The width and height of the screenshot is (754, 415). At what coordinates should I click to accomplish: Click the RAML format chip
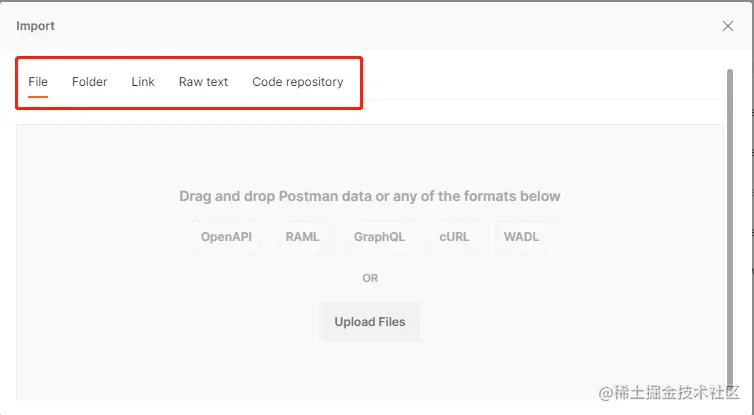pos(302,237)
